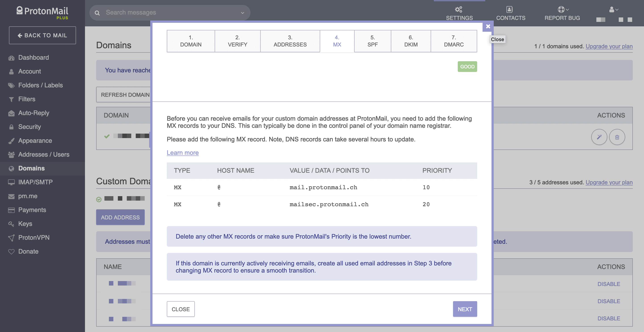The width and height of the screenshot is (644, 332).
Task: Go to step 6 DKIM tab
Action: (x=411, y=41)
